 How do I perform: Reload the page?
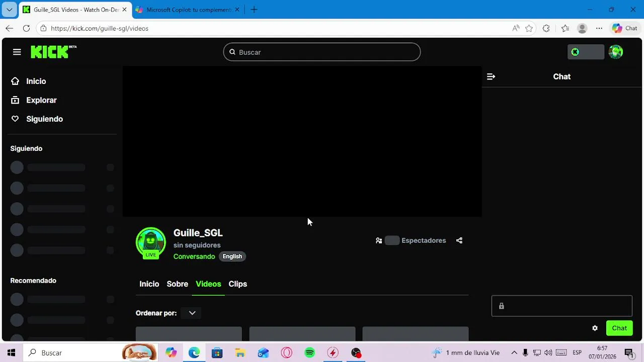click(26, 28)
